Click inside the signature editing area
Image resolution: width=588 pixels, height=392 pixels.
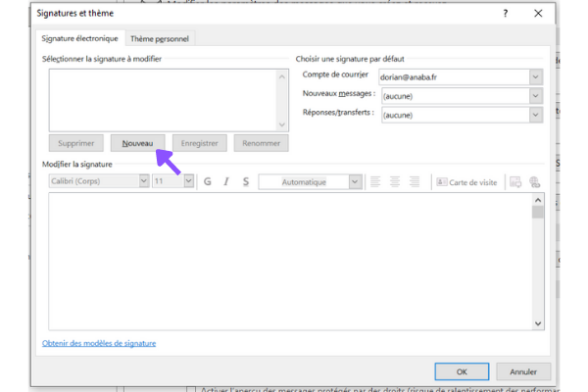pos(290,262)
